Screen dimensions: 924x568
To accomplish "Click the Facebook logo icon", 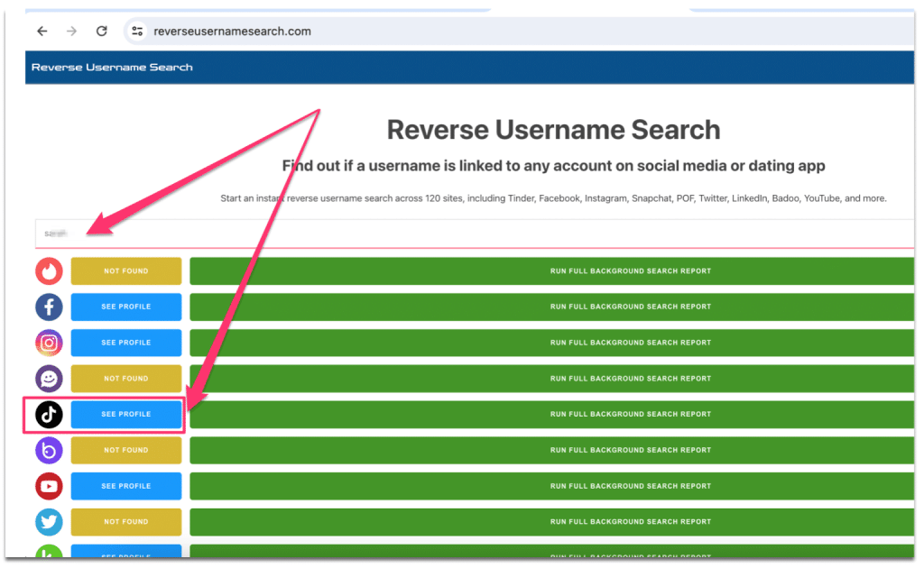I will pyautogui.click(x=49, y=307).
